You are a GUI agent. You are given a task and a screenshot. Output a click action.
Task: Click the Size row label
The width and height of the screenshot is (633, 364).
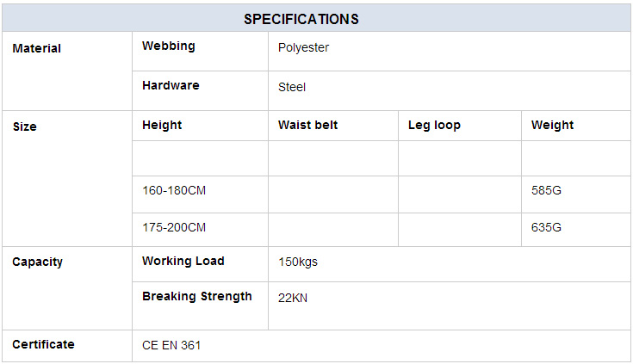click(25, 126)
